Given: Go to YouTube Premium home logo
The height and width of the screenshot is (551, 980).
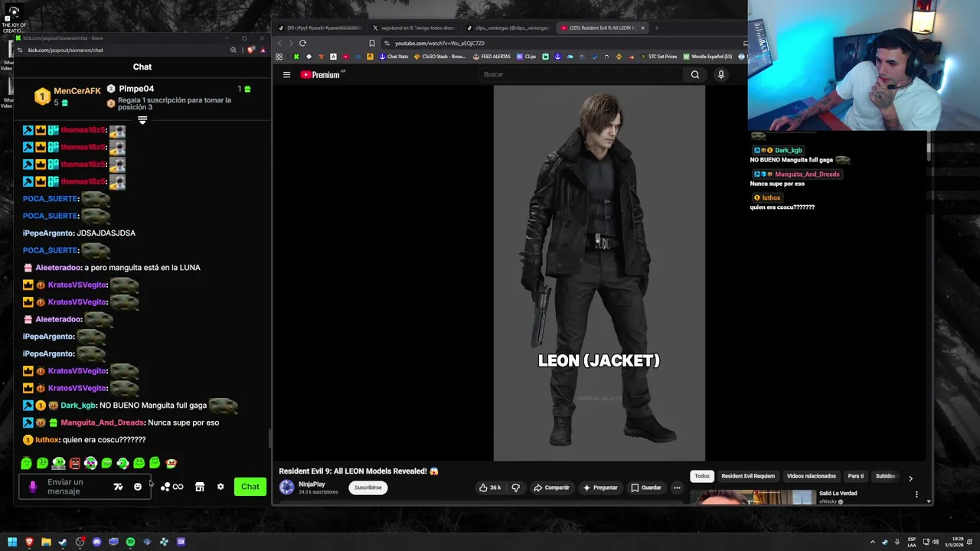Looking at the screenshot, I should coord(320,74).
